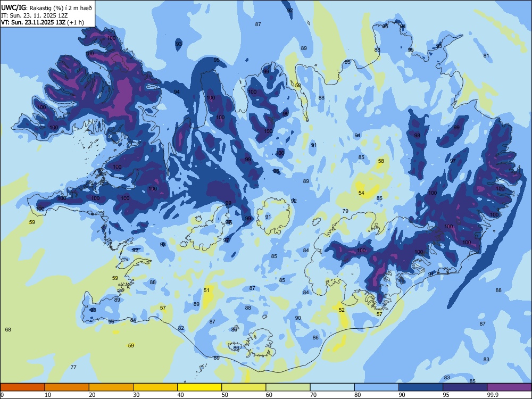Click the legend tick label '70'
Image resolution: width=532 pixels, height=399 pixels.
pyautogui.click(x=313, y=395)
